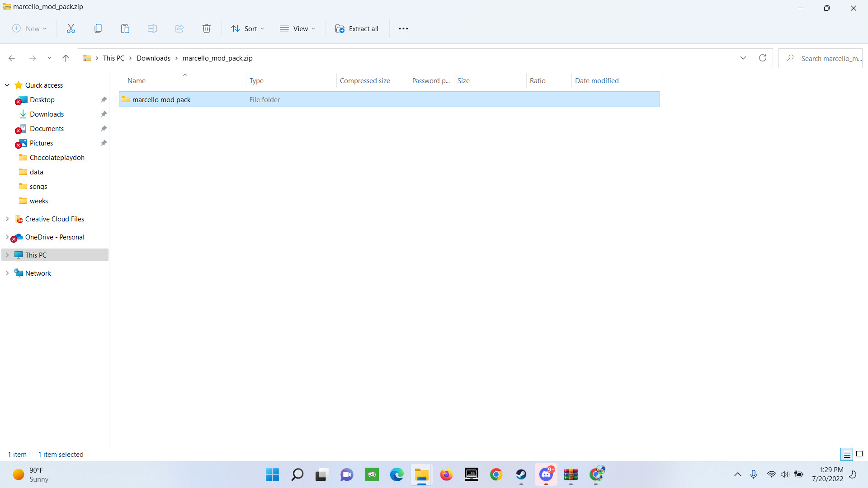Click the Delete trash icon
This screenshot has height=488, width=868.
[207, 28]
